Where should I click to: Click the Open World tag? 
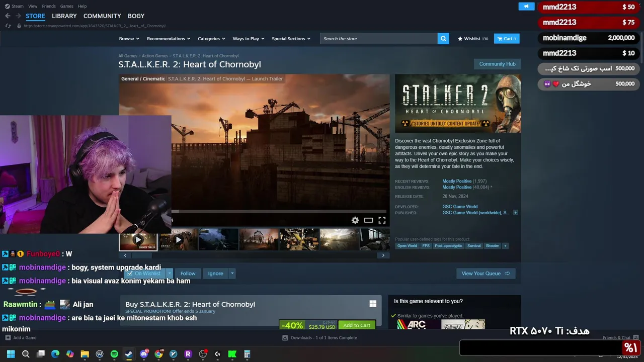(407, 246)
